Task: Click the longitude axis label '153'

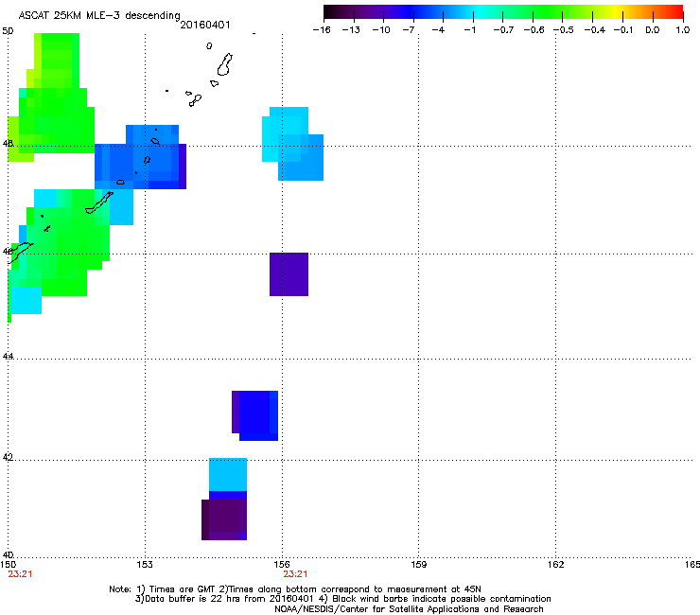Action: tap(145, 565)
